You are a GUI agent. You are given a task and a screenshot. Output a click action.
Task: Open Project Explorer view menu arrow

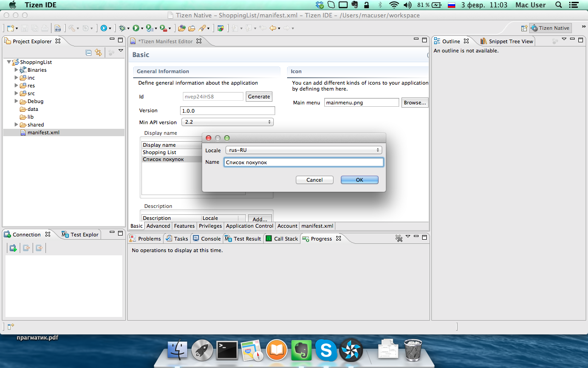coord(121,51)
